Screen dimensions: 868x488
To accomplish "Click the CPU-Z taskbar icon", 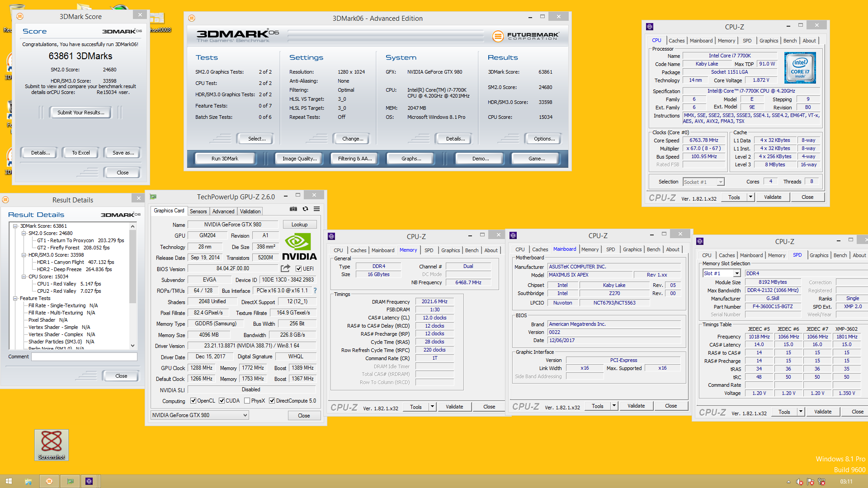I will pos(89,481).
